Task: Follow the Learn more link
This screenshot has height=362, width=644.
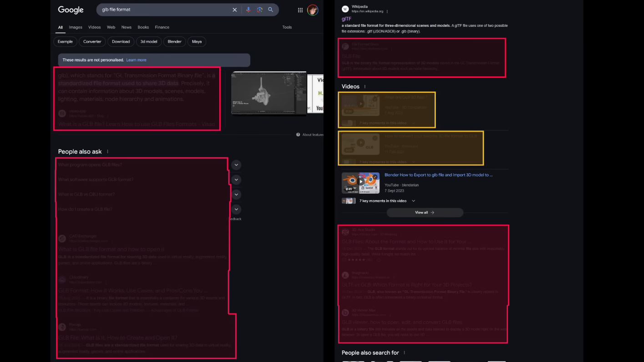Action: point(136,60)
